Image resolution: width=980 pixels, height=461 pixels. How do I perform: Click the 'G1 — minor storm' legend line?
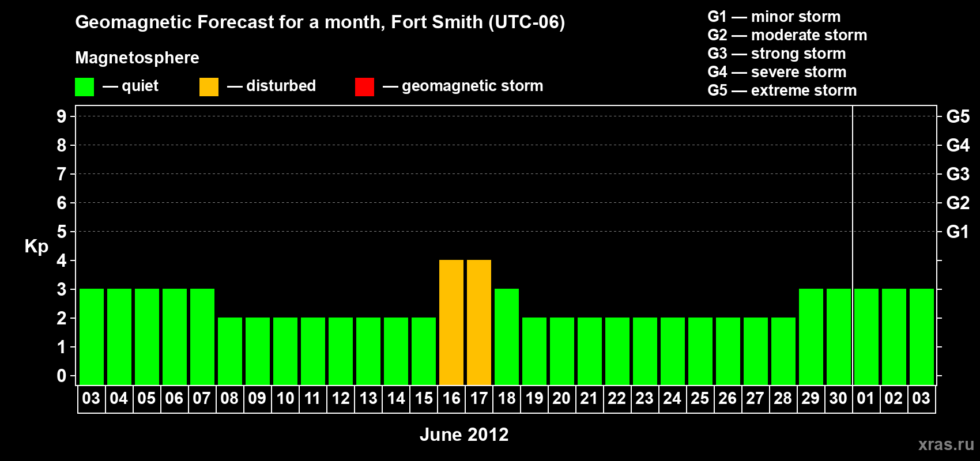pyautogui.click(x=774, y=17)
